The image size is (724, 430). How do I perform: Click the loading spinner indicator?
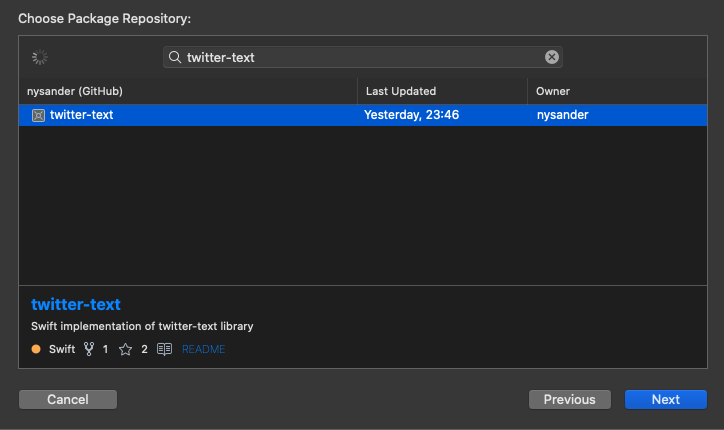coord(40,57)
